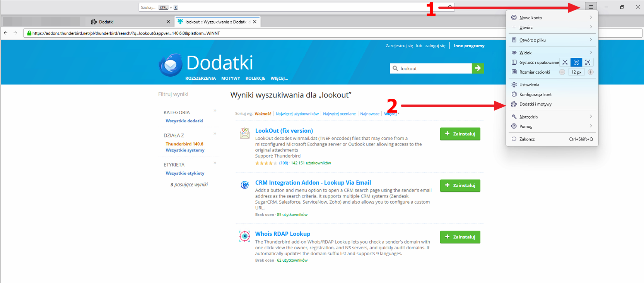Image resolution: width=644 pixels, height=283 pixels.
Task: Expand the DZIAŁA Z filter section
Action: click(215, 134)
